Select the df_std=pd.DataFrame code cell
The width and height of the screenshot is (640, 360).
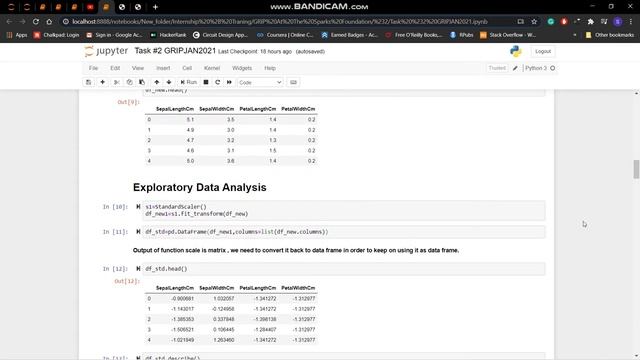tap(344, 232)
